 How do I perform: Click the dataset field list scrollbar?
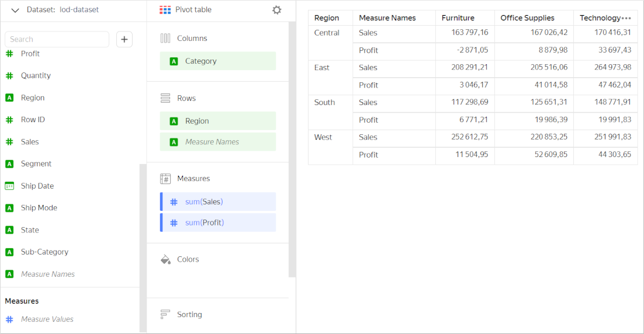click(x=143, y=245)
